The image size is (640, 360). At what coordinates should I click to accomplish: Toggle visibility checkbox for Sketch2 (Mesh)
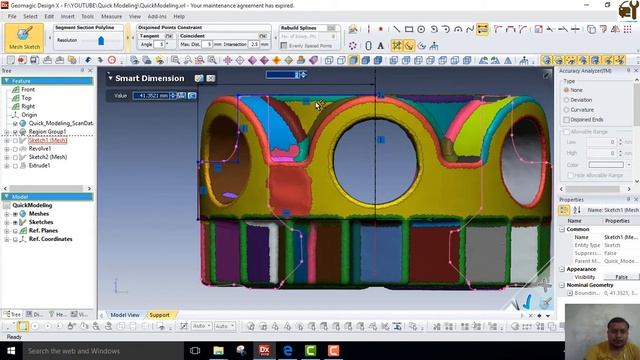click(x=15, y=157)
